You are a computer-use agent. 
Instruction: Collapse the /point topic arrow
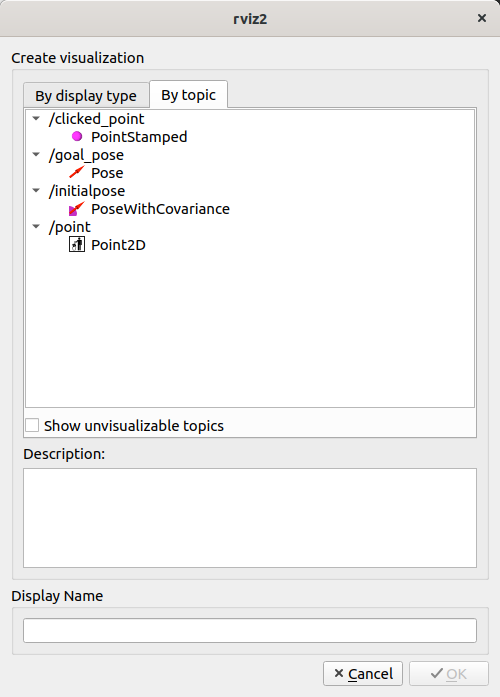coord(36,227)
